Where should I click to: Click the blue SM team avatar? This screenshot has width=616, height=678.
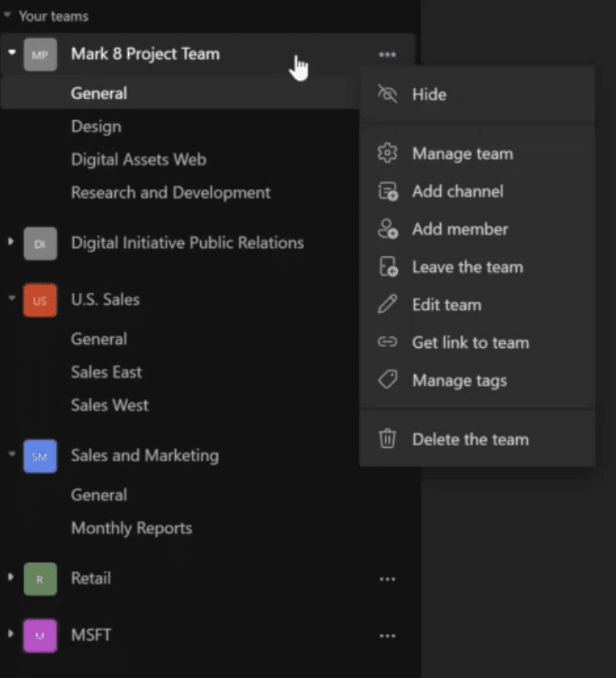(x=41, y=457)
